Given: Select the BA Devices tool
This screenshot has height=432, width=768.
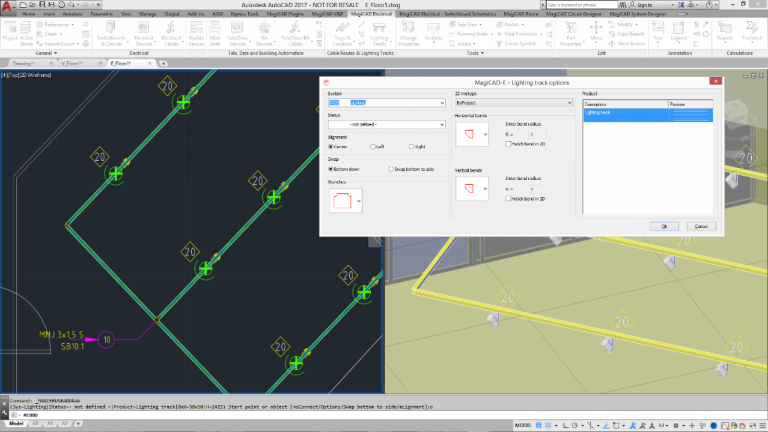Looking at the screenshot, I should (x=264, y=33).
